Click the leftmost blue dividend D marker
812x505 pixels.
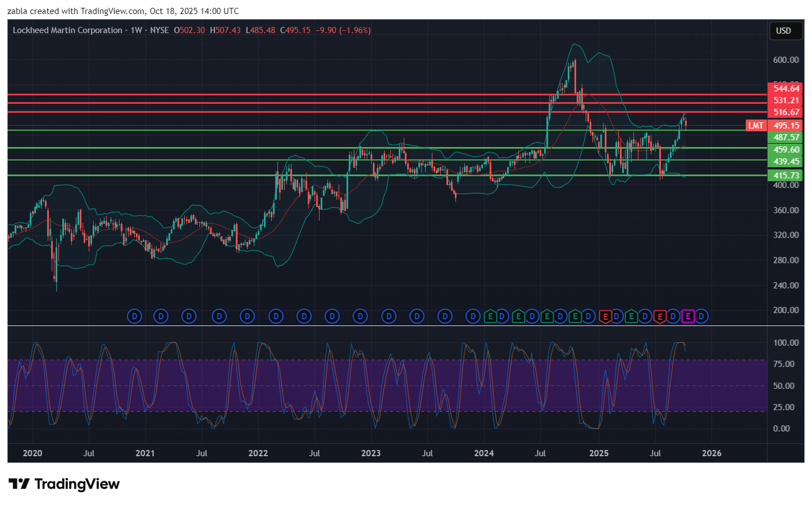tap(134, 316)
